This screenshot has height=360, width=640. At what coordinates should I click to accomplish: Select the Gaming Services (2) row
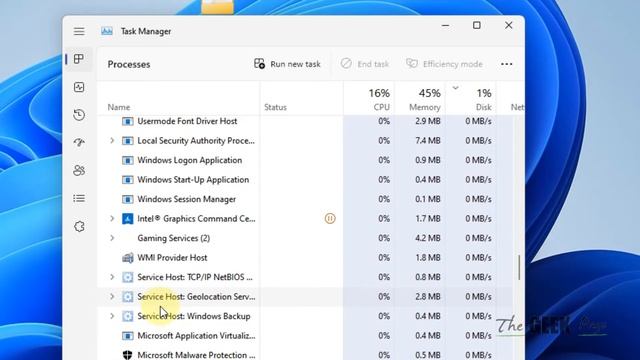tap(305, 238)
